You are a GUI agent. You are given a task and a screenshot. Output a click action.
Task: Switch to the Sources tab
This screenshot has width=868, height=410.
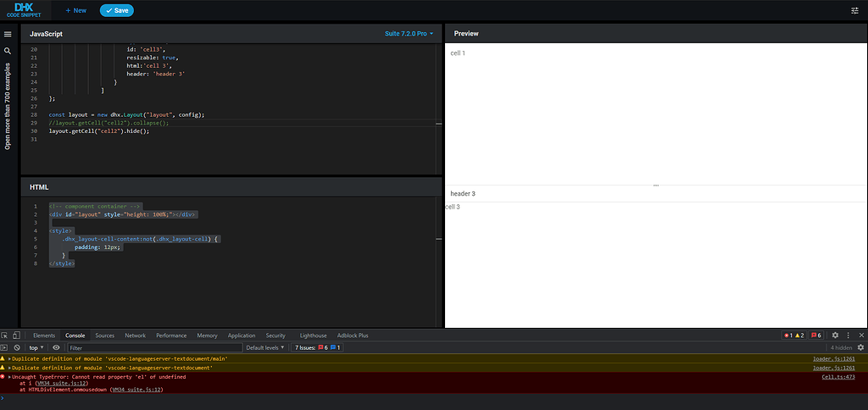tap(104, 335)
